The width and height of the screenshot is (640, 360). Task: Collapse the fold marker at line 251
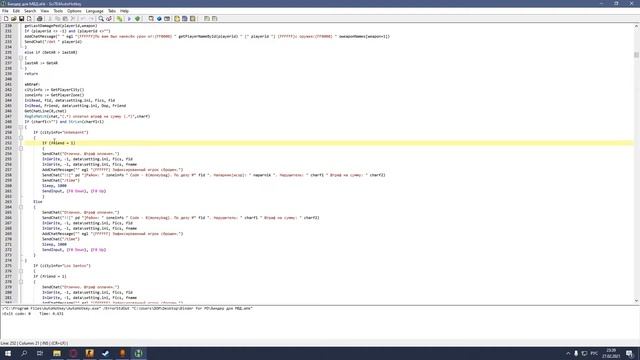(x=21, y=138)
